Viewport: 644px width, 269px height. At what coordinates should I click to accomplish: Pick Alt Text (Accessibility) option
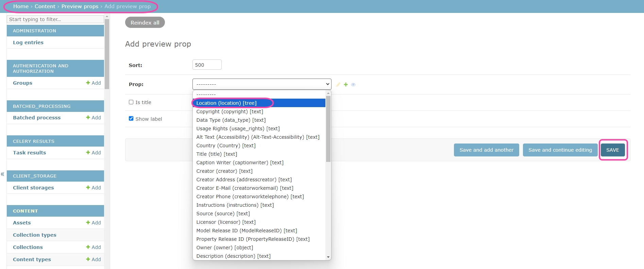[259, 137]
